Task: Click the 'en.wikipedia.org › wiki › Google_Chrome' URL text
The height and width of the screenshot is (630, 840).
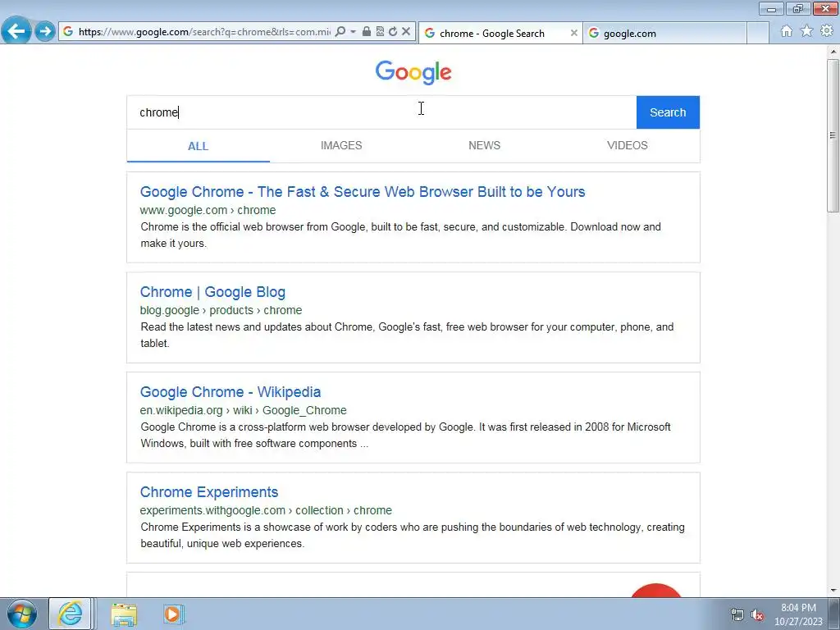Action: [243, 410]
